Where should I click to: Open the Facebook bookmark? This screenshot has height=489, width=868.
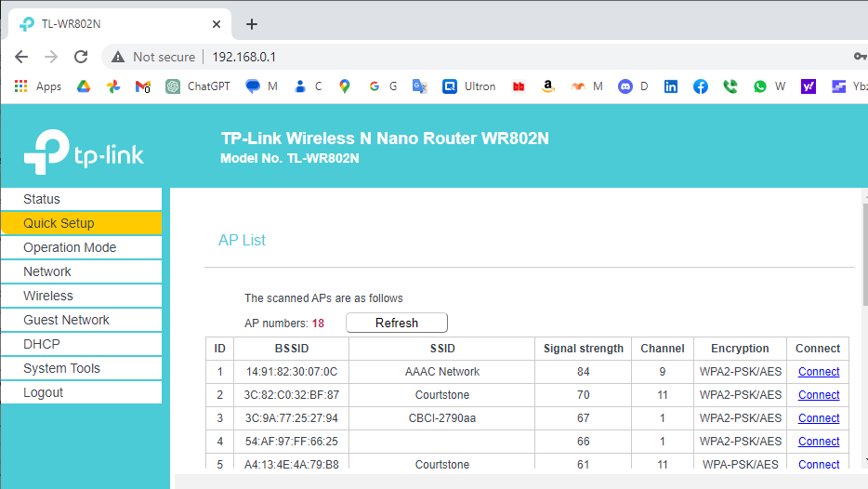701,86
